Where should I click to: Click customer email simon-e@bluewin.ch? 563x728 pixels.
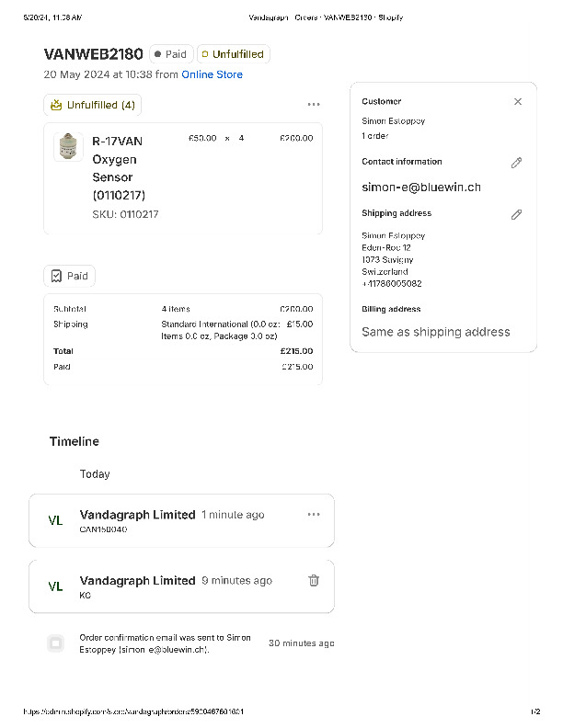421,188
